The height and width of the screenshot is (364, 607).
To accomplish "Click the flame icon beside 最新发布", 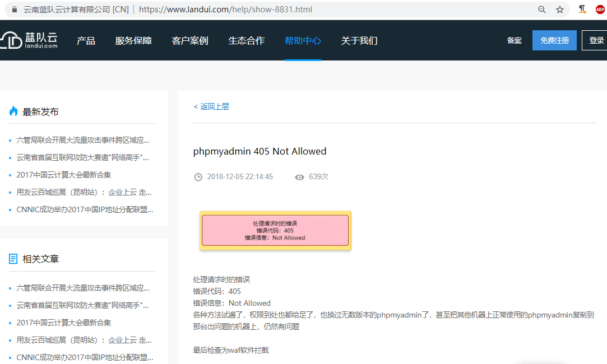I will [13, 111].
